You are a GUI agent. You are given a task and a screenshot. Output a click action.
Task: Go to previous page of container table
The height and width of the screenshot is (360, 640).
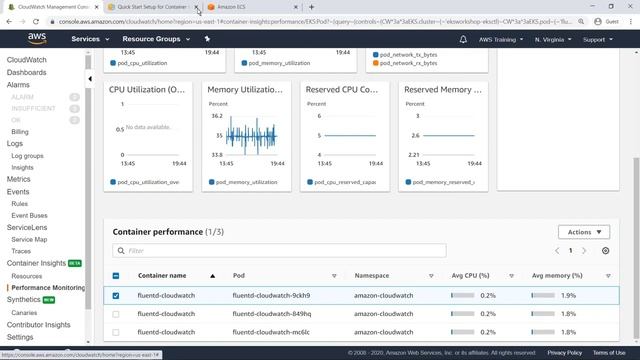pyautogui.click(x=557, y=251)
